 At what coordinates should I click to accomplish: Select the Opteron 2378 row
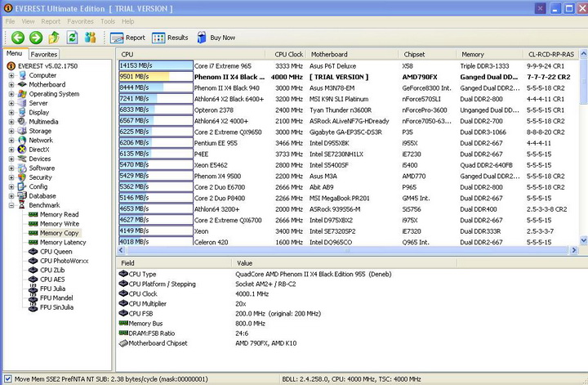tap(349, 110)
